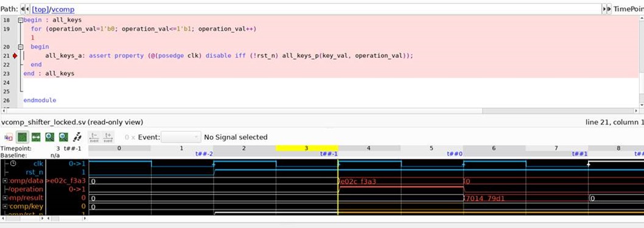Expand the omp/data signal bus
This screenshot has height=228, width=644.
4,181
